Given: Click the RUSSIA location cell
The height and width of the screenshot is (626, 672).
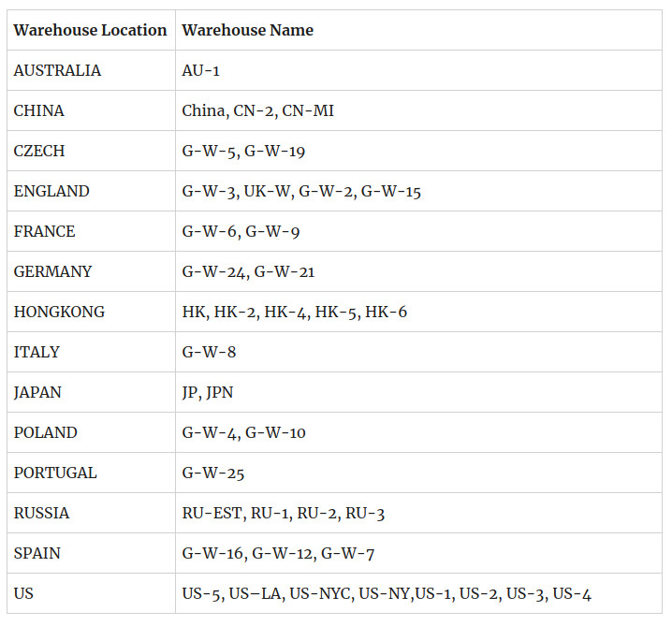Looking at the screenshot, I should [x=91, y=514].
